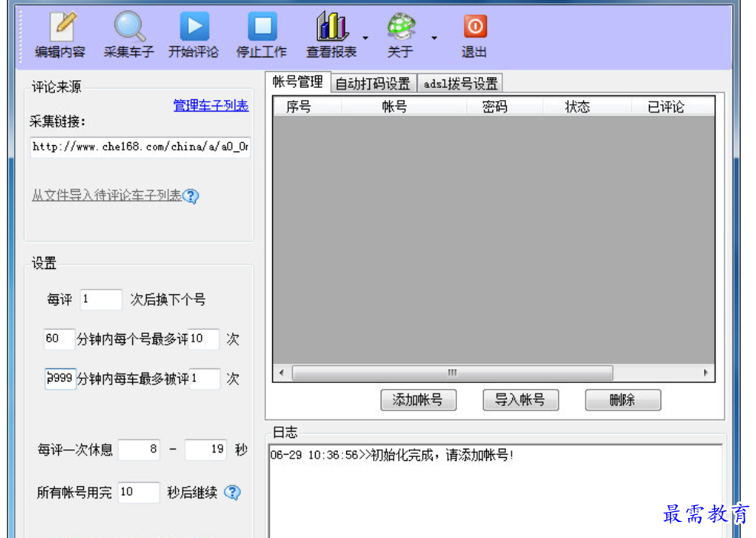This screenshot has width=756, height=538.
Task: Open 管理车子列表 link
Action: click(211, 105)
